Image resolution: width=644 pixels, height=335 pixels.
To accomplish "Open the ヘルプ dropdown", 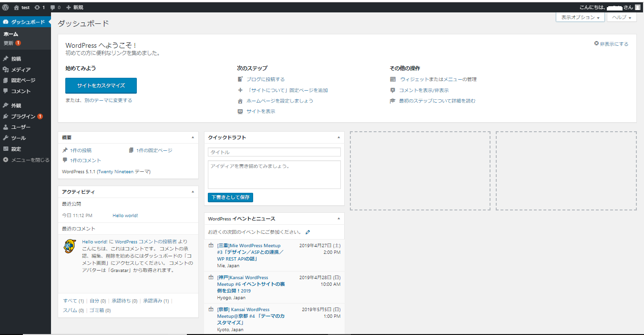I will click(x=622, y=17).
